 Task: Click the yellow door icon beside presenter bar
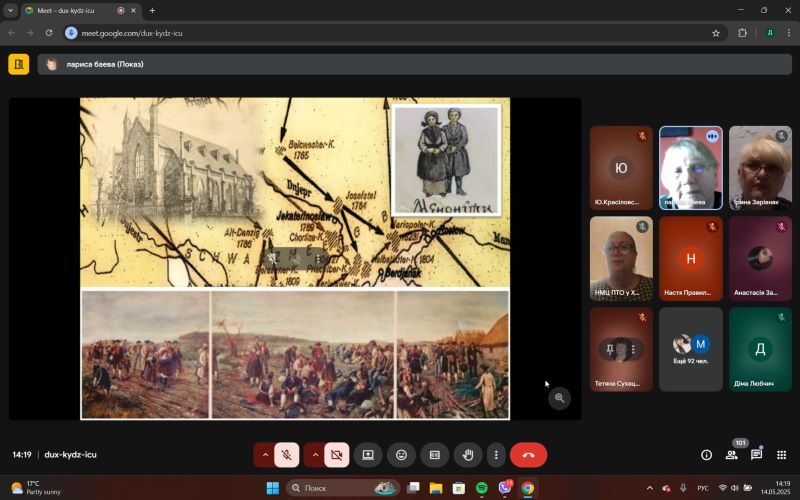[x=19, y=64]
